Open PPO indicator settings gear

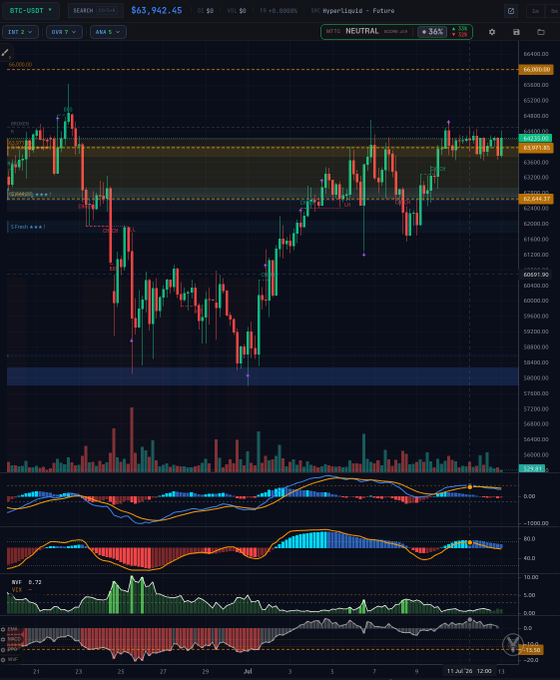pyautogui.click(x=3, y=650)
